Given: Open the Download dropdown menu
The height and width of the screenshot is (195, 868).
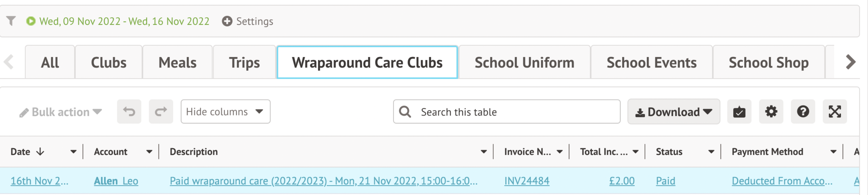Looking at the screenshot, I should coord(674,111).
